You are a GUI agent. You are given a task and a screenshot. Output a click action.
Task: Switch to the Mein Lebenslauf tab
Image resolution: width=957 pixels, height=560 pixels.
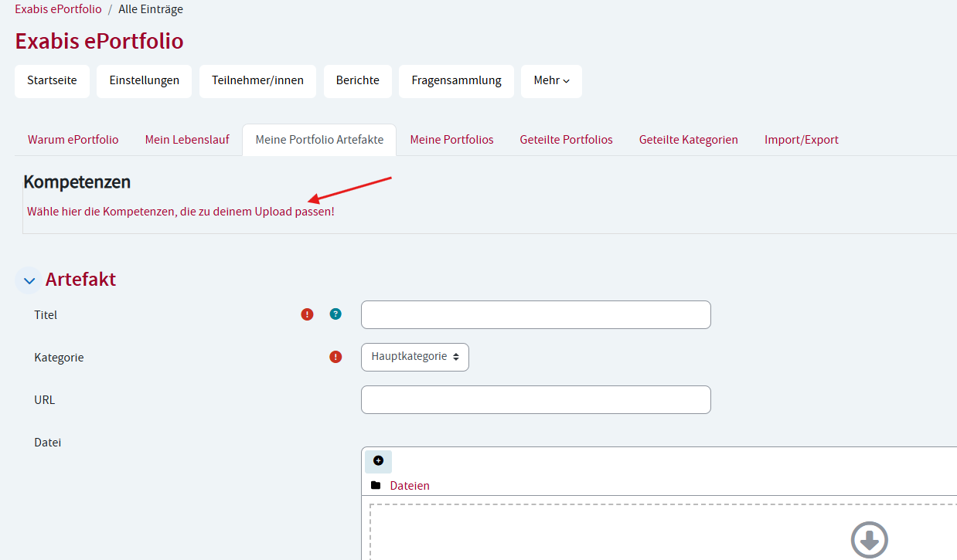coord(187,140)
